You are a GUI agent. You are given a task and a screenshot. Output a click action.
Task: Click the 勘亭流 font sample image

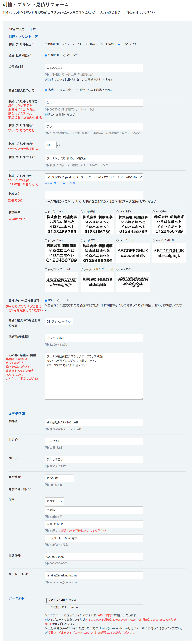point(97,253)
